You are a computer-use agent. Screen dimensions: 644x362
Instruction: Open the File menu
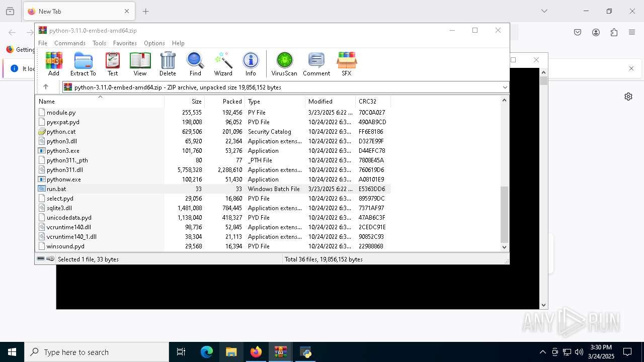[x=43, y=43]
